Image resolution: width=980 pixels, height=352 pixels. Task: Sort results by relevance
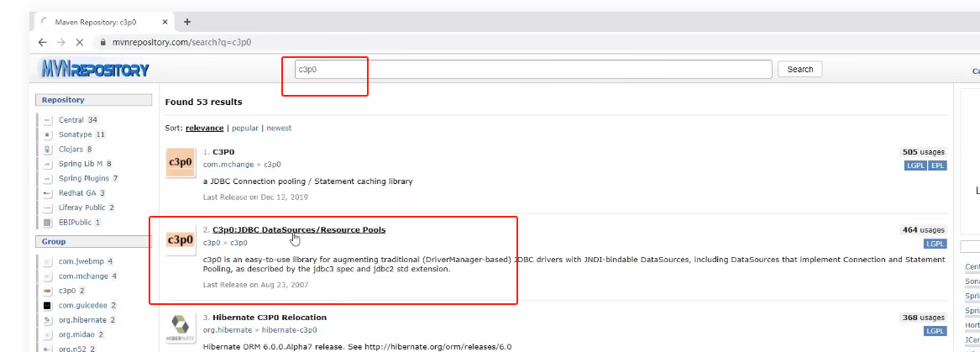[x=204, y=129]
